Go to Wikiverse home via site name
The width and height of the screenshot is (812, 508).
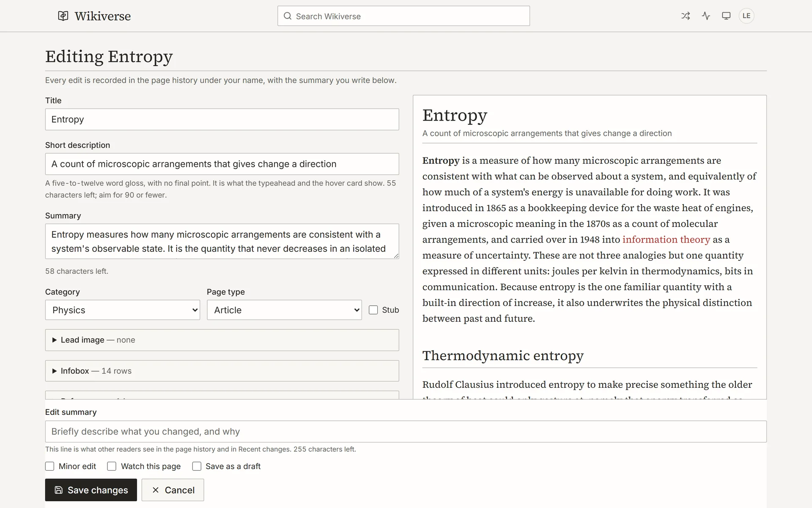pyautogui.click(x=103, y=16)
